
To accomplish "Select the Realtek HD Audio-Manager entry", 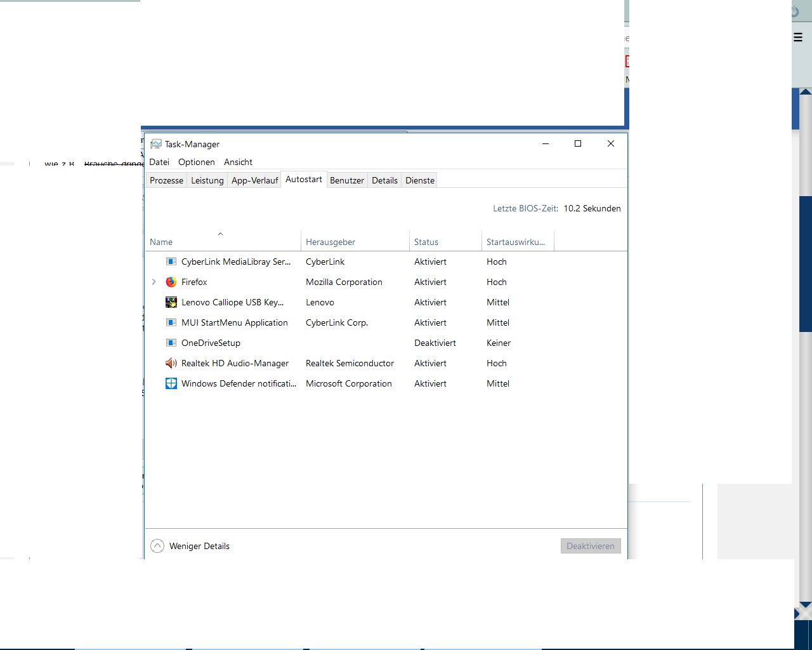I will coord(235,363).
